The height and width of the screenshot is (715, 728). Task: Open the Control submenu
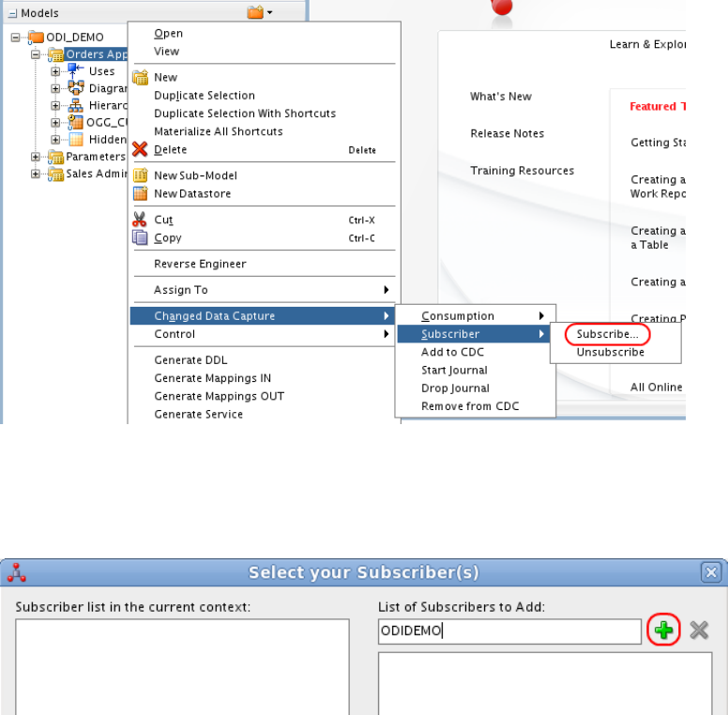[264, 334]
